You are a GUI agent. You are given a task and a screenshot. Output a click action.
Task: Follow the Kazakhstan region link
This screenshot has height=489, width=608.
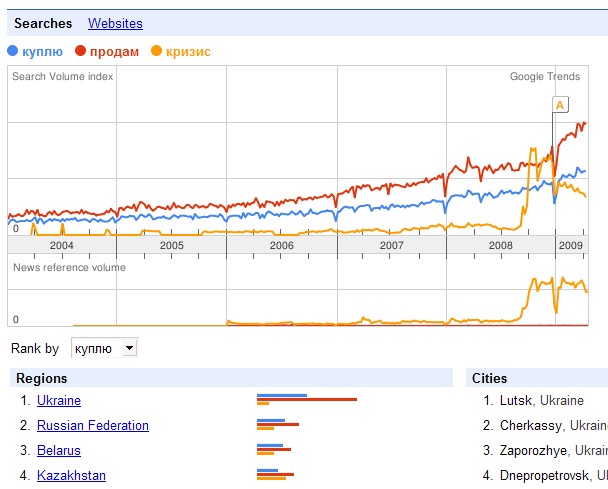pyautogui.click(x=71, y=476)
